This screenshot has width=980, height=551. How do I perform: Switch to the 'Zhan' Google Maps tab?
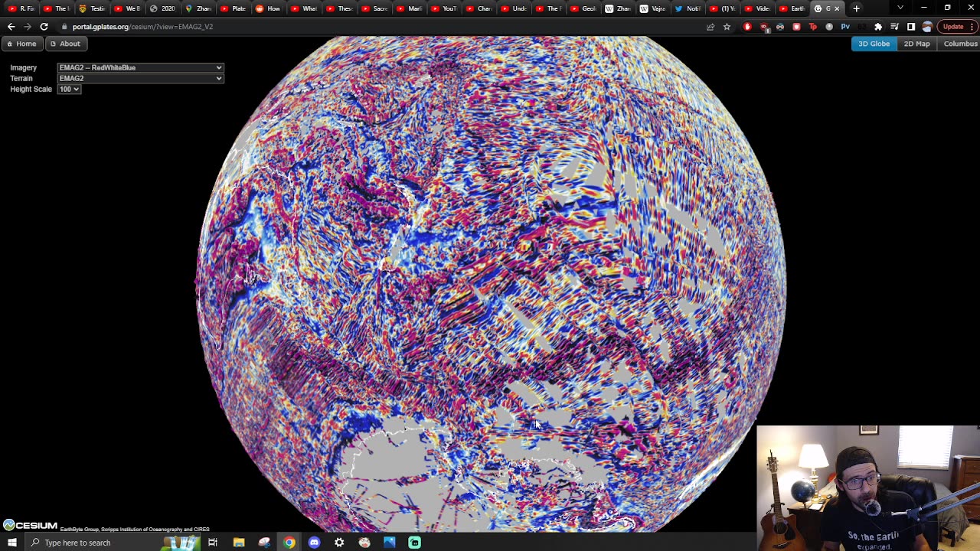pyautogui.click(x=198, y=8)
